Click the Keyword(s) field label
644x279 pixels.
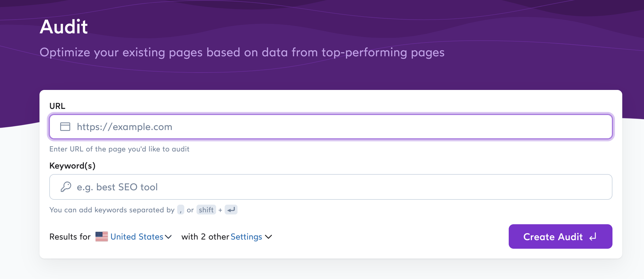point(72,166)
